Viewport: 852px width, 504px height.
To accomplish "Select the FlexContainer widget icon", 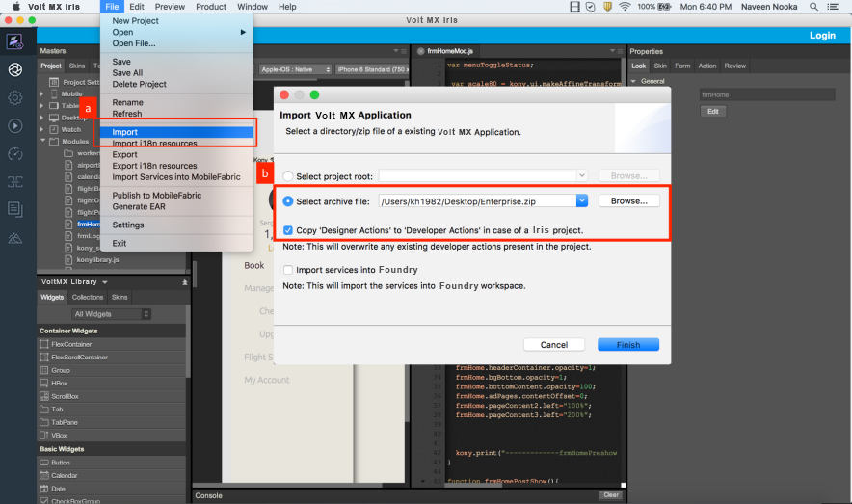I will [44, 344].
